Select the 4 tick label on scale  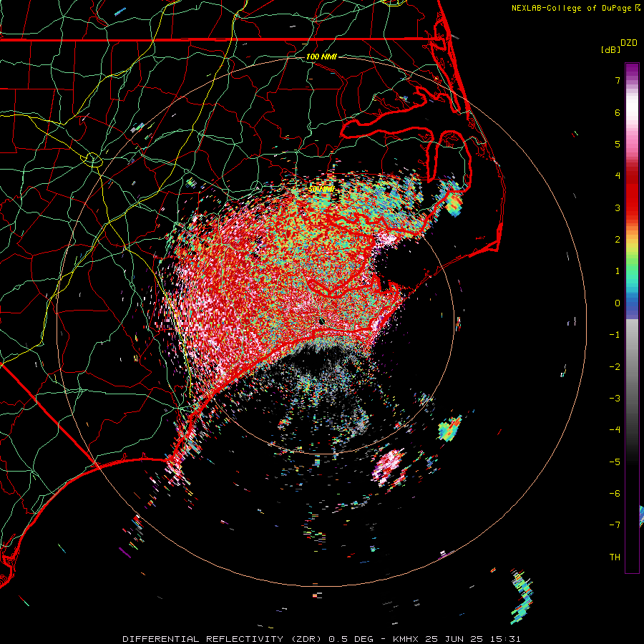618,176
